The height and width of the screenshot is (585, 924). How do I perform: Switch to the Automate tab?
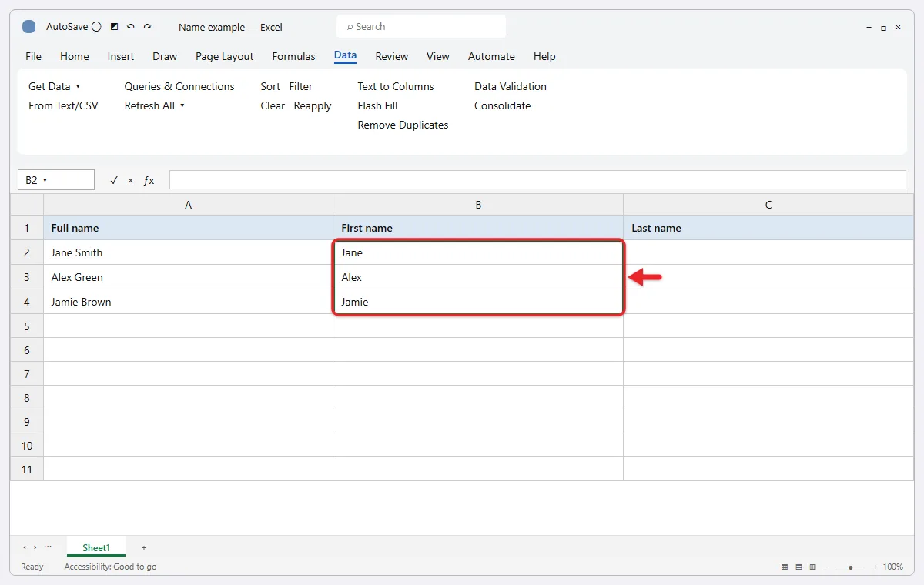[x=491, y=56]
